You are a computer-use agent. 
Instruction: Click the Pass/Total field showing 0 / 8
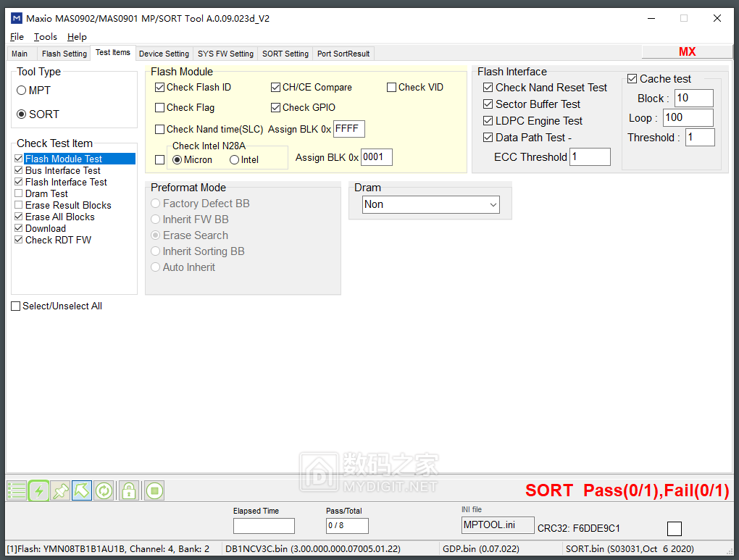347,526
